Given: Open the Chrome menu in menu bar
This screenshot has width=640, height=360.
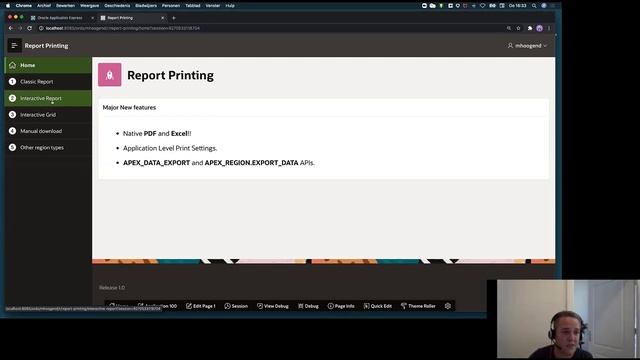Looking at the screenshot, I should (24, 6).
